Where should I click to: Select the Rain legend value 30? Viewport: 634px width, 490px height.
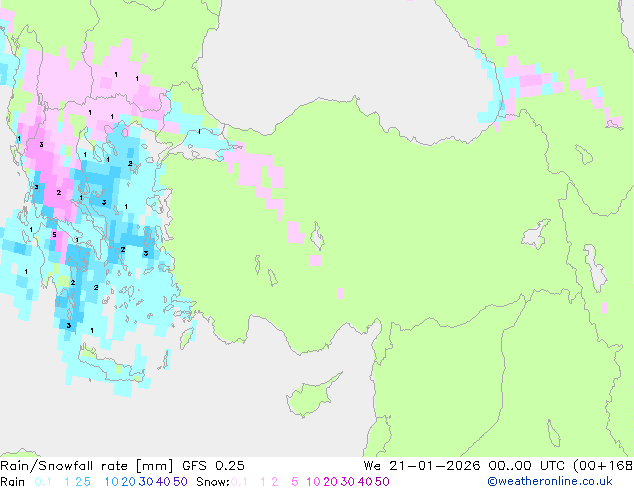pyautogui.click(x=146, y=482)
